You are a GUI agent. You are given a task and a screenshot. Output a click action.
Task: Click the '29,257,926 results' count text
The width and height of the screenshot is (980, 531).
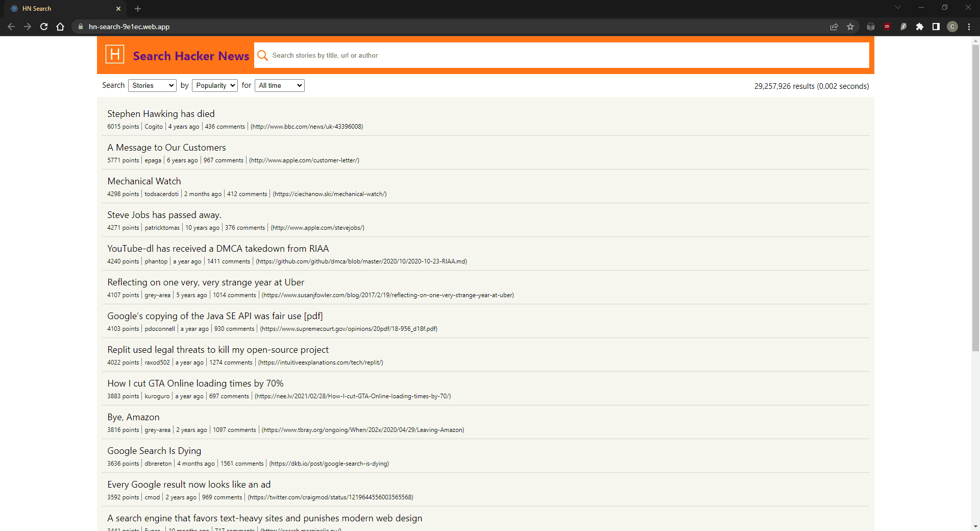785,86
